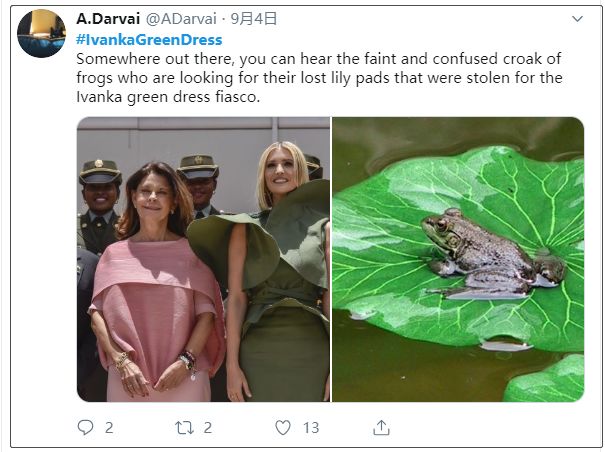This screenshot has width=605, height=452.
Task: Click the retweet count number 2
Action: click(208, 428)
